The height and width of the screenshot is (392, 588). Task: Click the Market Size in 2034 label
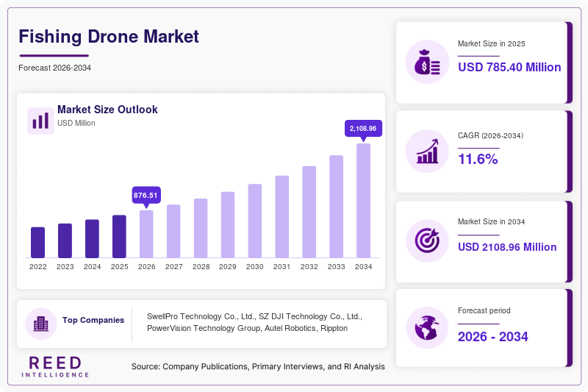[x=491, y=221]
